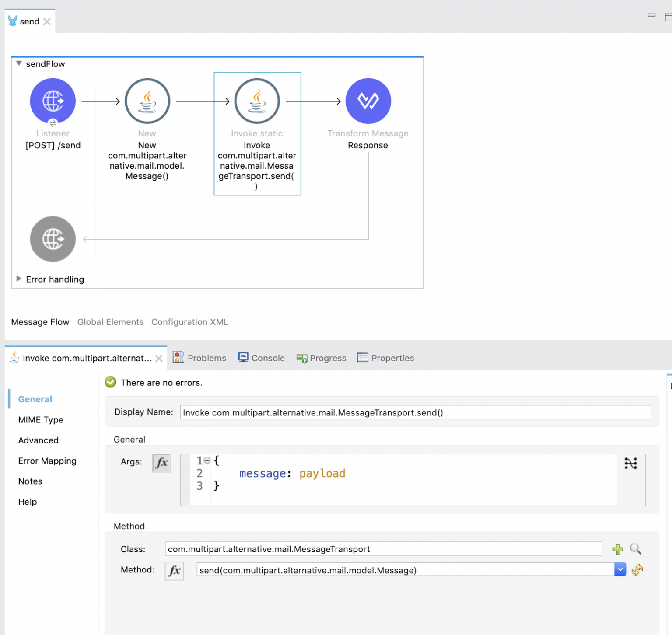Screen dimensions: 672x635
Task: Switch to the Configuration XML tab
Action: [x=189, y=322]
